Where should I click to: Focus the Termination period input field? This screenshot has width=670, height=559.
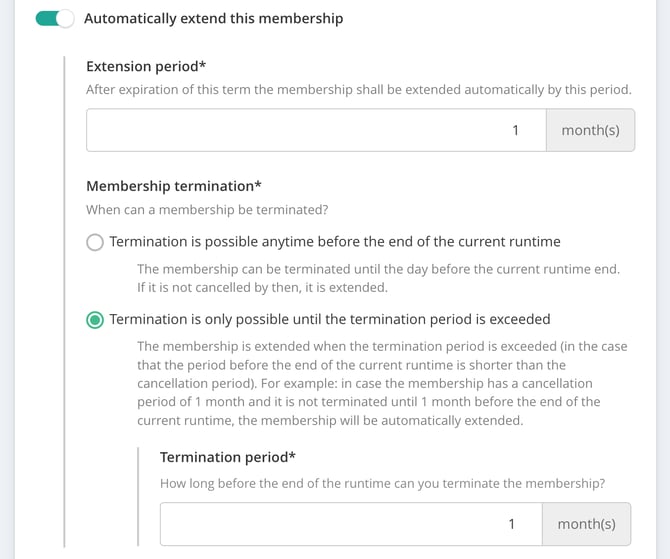[x=351, y=524]
